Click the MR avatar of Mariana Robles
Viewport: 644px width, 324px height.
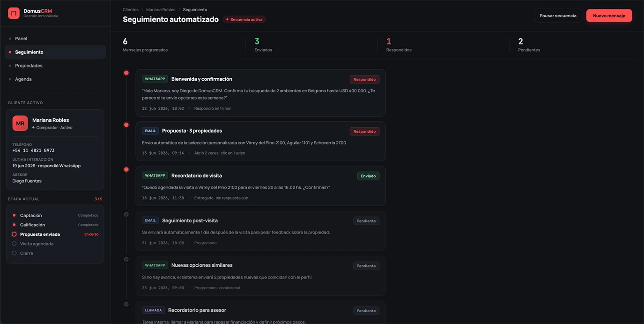click(x=20, y=123)
